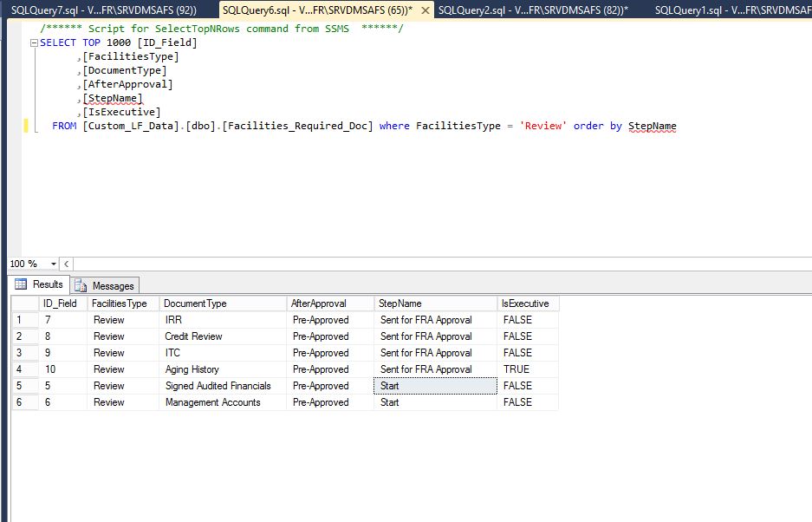
Task: Select the StepName column header
Action: [400, 303]
